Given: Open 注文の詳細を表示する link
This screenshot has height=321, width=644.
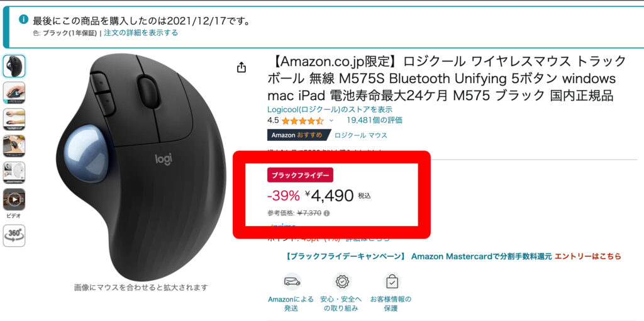Looking at the screenshot, I should [x=141, y=33].
